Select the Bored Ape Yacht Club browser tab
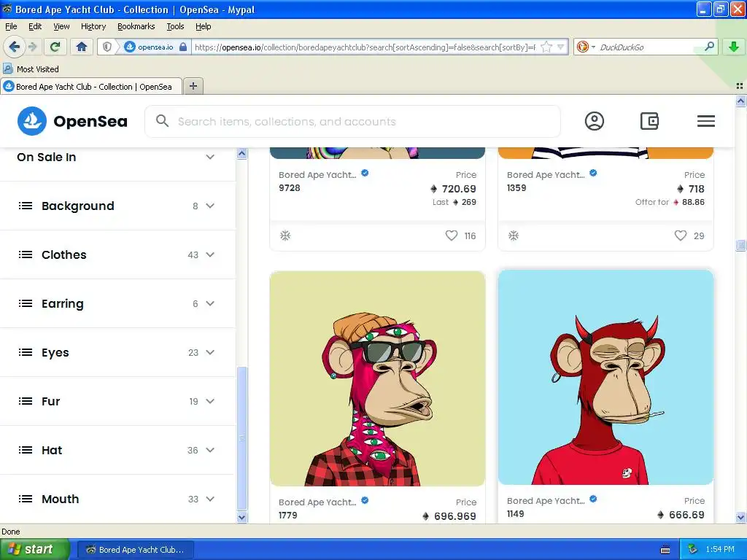This screenshot has height=560, width=747. [91, 87]
